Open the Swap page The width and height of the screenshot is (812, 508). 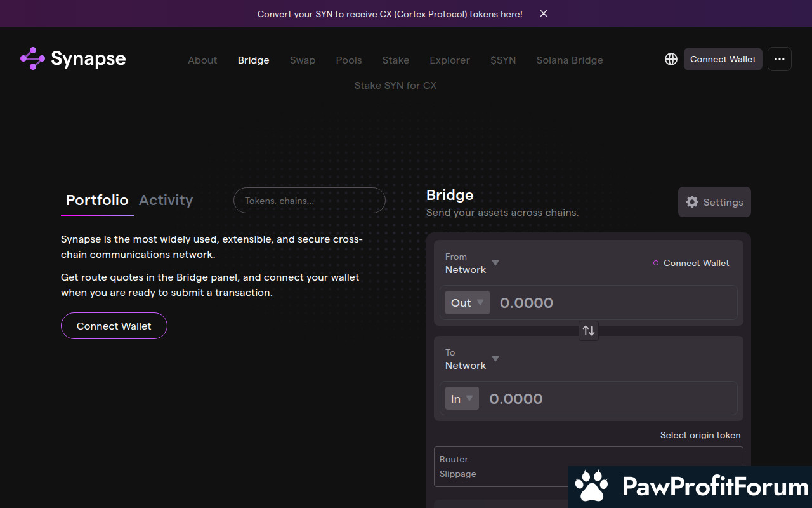point(303,60)
